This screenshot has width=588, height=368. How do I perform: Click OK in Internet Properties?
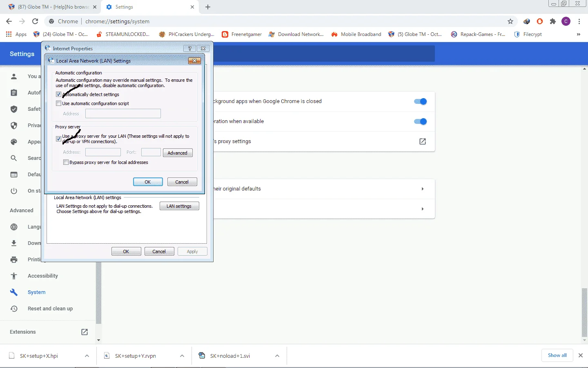[x=126, y=251]
